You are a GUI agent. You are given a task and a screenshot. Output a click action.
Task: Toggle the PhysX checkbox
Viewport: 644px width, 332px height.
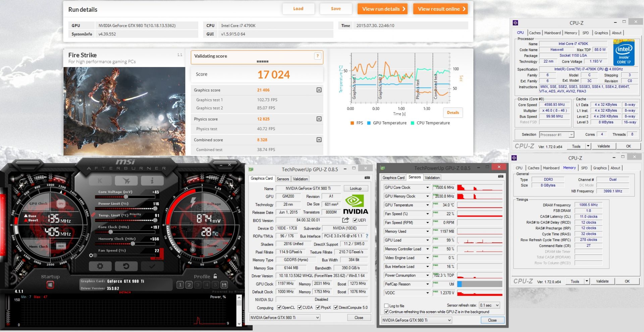coord(318,308)
